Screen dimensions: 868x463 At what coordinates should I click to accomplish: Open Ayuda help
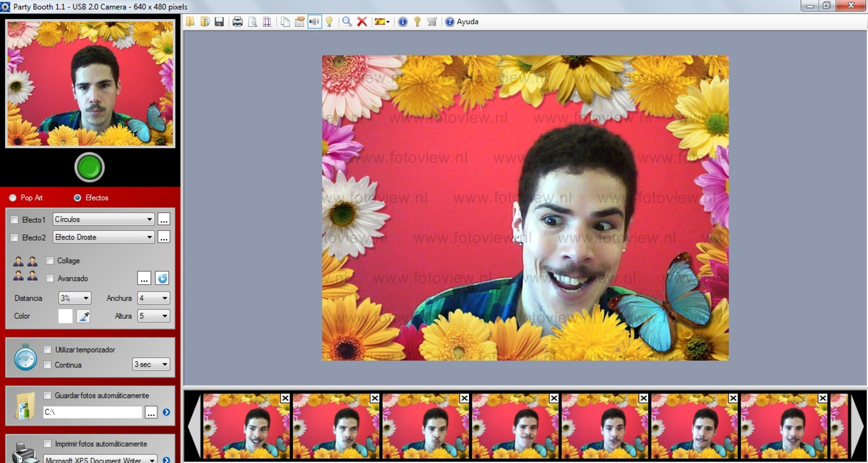[x=461, y=22]
